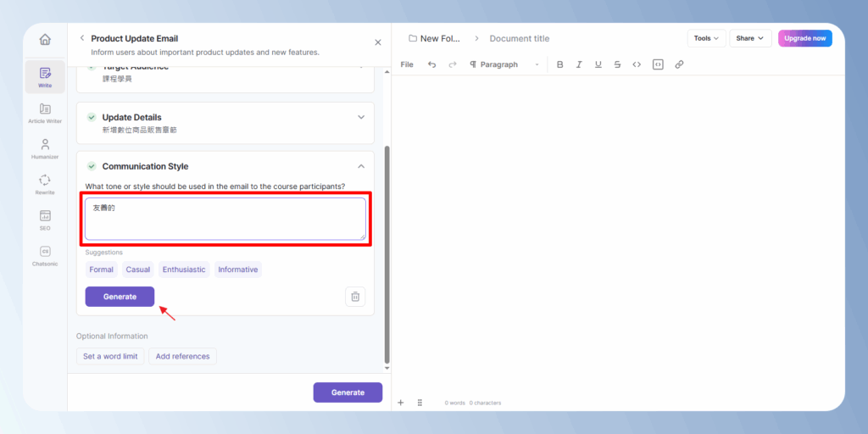Click the '0 characters' counter
Viewport: 868px width, 434px height.
[485, 403]
